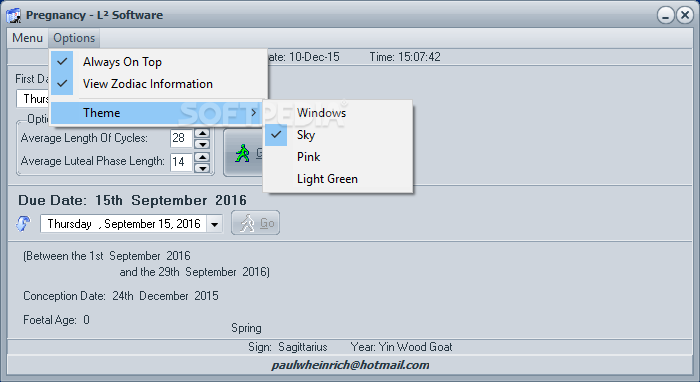This screenshot has height=382, width=700.
Task: Decrease Average Length Of Cycles value
Action: point(203,144)
